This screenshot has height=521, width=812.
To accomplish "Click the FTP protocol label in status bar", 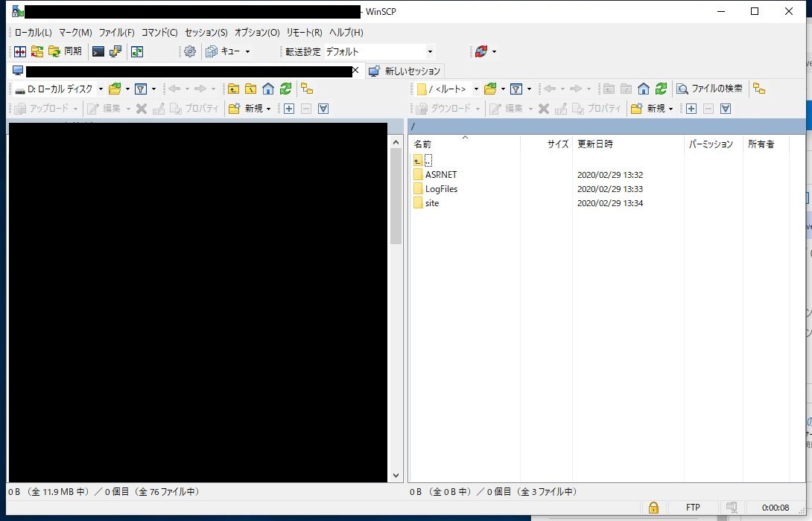I will (x=693, y=508).
